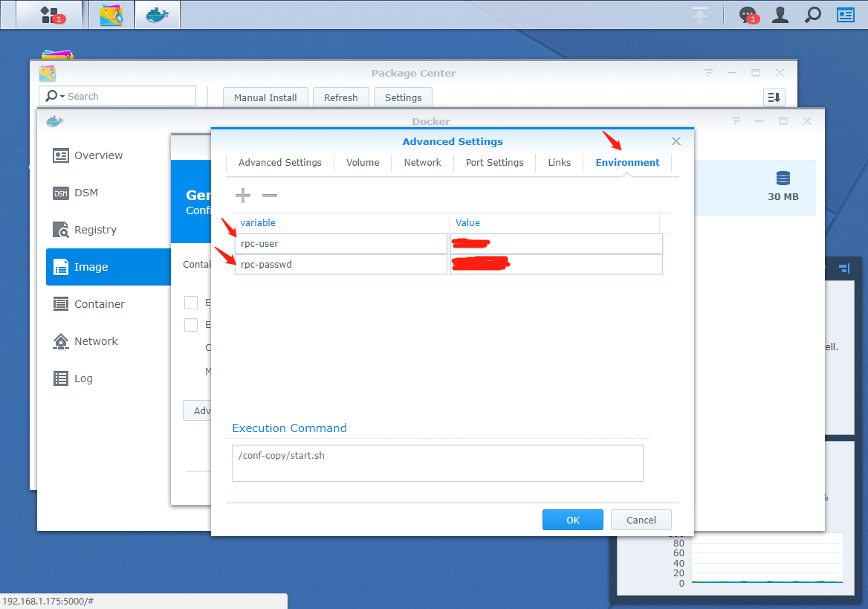The width and height of the screenshot is (868, 609).
Task: Toggle first checkbox in container wizard
Action: 191,303
